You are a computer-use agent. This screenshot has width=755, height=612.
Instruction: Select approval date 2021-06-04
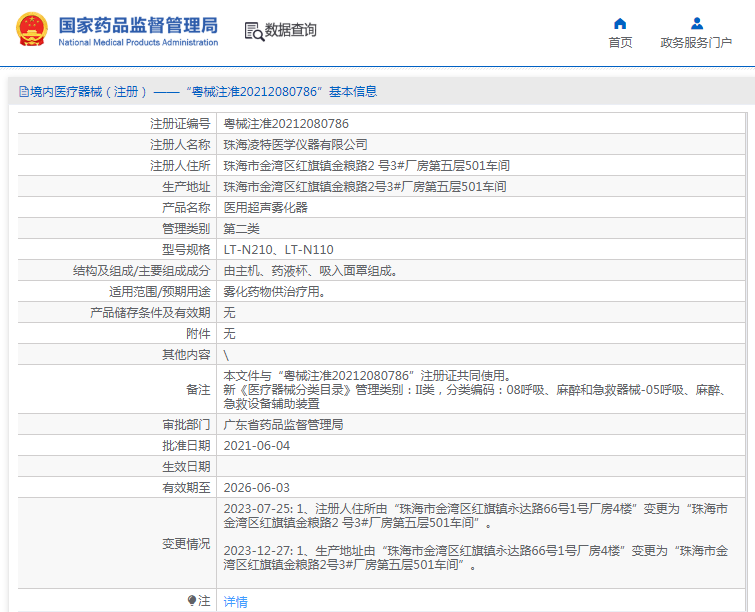point(257,446)
